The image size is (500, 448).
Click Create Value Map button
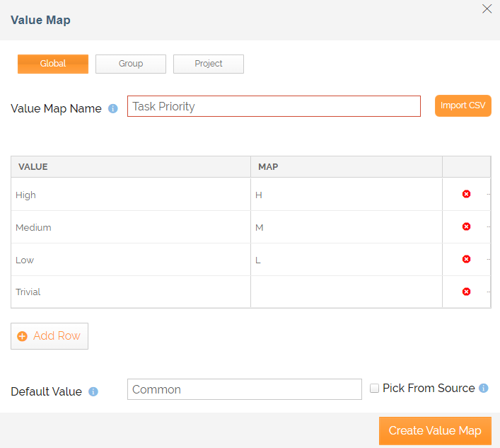(x=435, y=430)
